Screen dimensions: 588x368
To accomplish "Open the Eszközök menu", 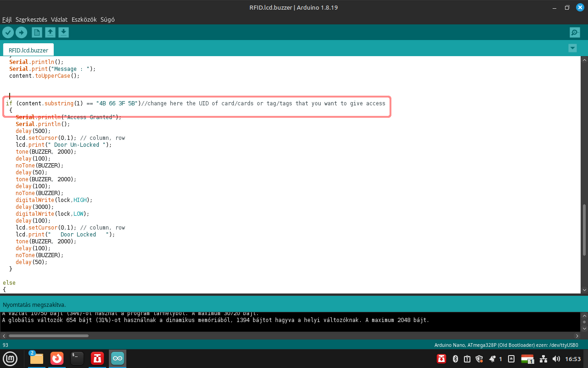I will [x=84, y=20].
